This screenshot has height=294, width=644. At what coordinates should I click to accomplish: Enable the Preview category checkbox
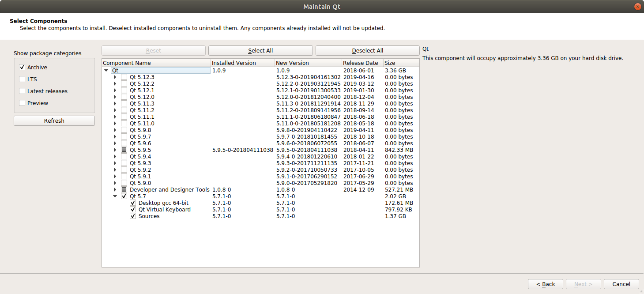22,103
